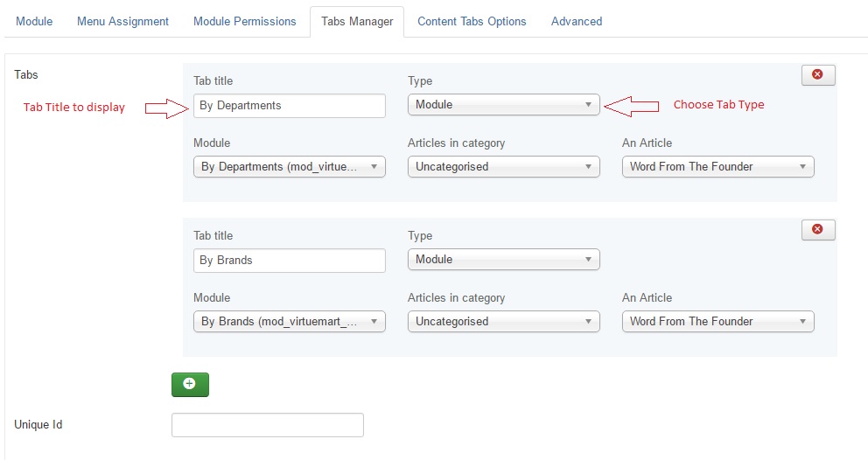This screenshot has height=460, width=868.
Task: Switch to the Module tab
Action: 34,21
